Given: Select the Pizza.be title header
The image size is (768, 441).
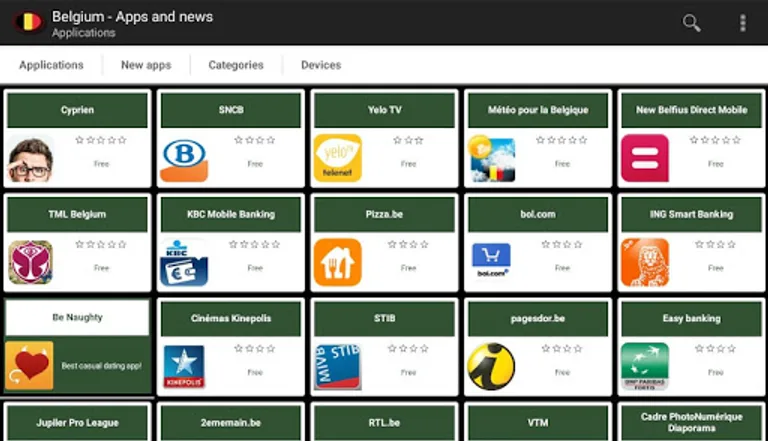Looking at the screenshot, I should [384, 214].
